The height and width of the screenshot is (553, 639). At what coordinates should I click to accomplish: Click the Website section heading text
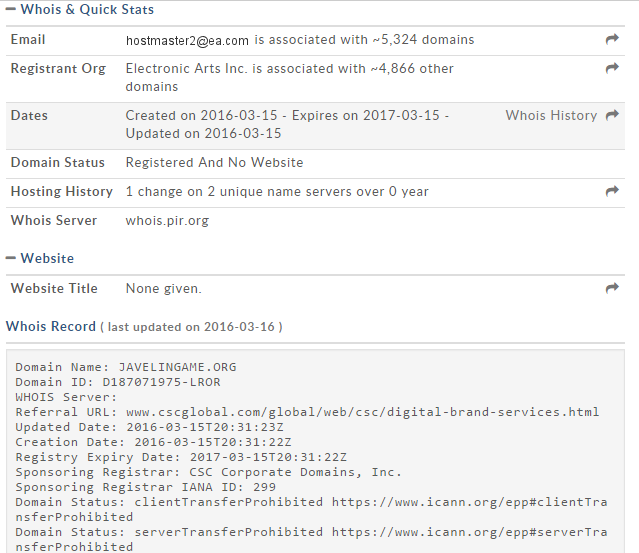pos(47,258)
